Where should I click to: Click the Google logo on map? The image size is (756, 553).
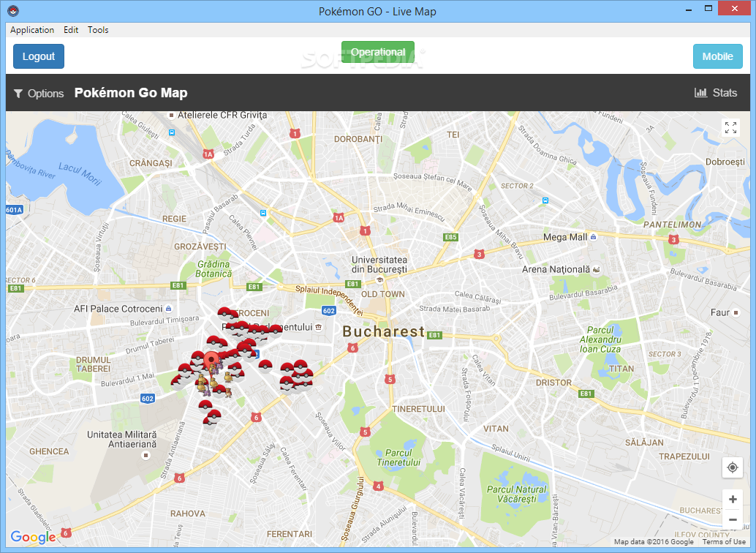[34, 537]
